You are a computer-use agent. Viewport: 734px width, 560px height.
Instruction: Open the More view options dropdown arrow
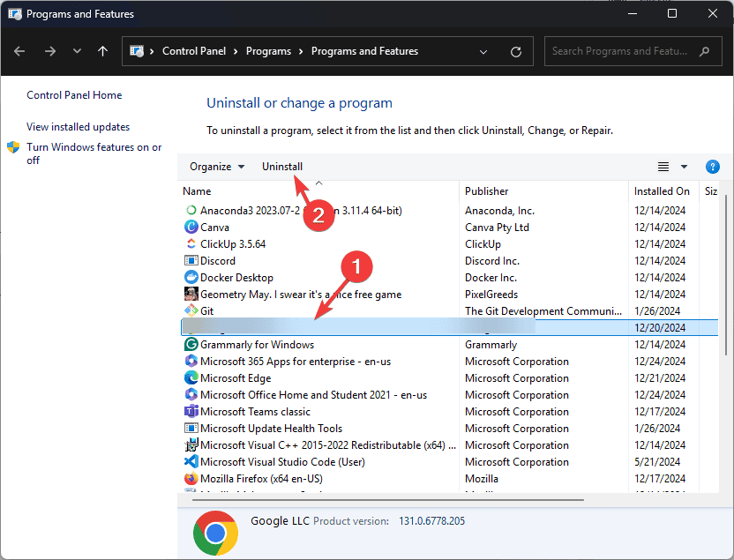pos(684,167)
